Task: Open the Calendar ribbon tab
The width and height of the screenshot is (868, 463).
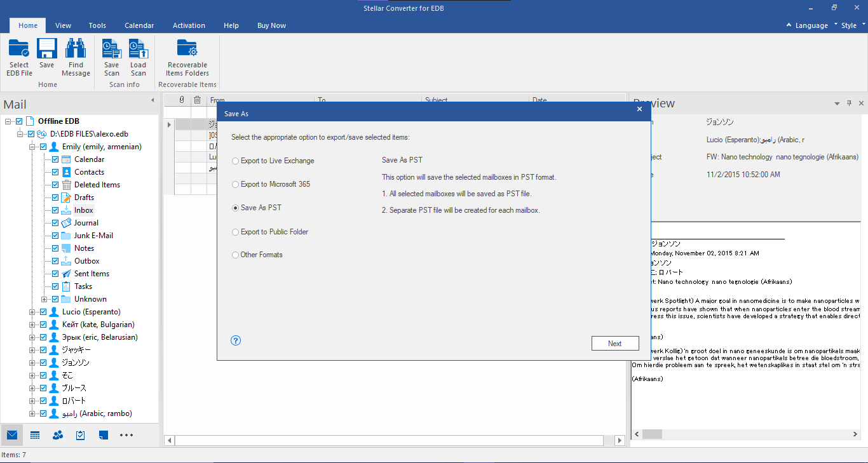Action: pos(139,25)
